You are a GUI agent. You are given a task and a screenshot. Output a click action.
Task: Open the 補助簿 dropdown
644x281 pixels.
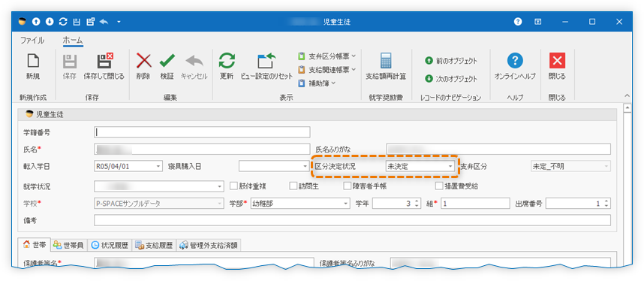tap(317, 83)
